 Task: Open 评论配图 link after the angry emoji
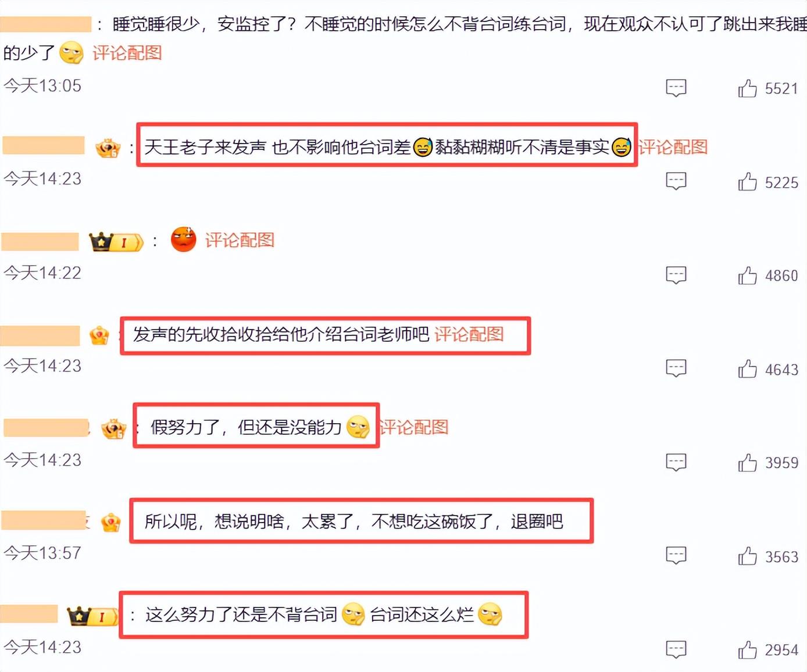[240, 240]
